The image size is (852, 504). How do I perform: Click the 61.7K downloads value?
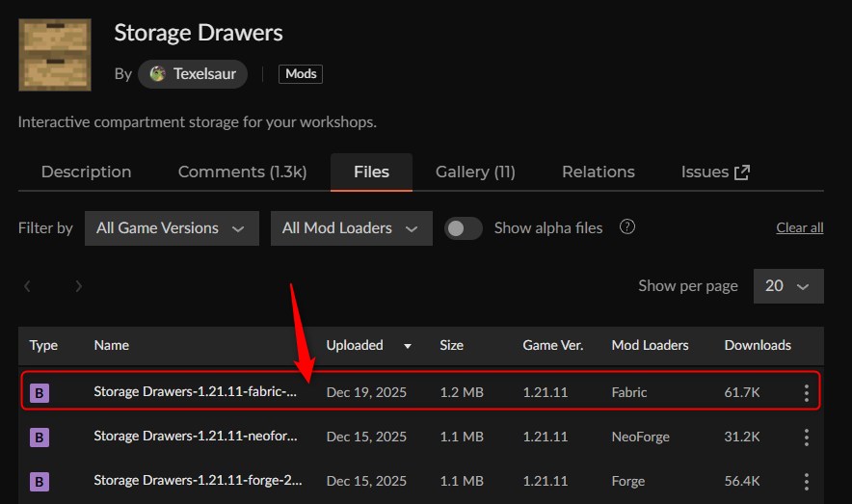pos(742,392)
